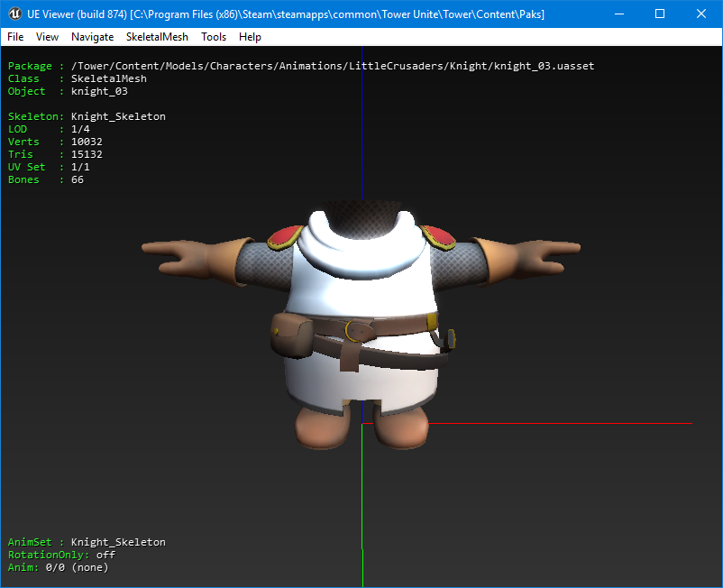Close the UE Viewer window

[701, 14]
